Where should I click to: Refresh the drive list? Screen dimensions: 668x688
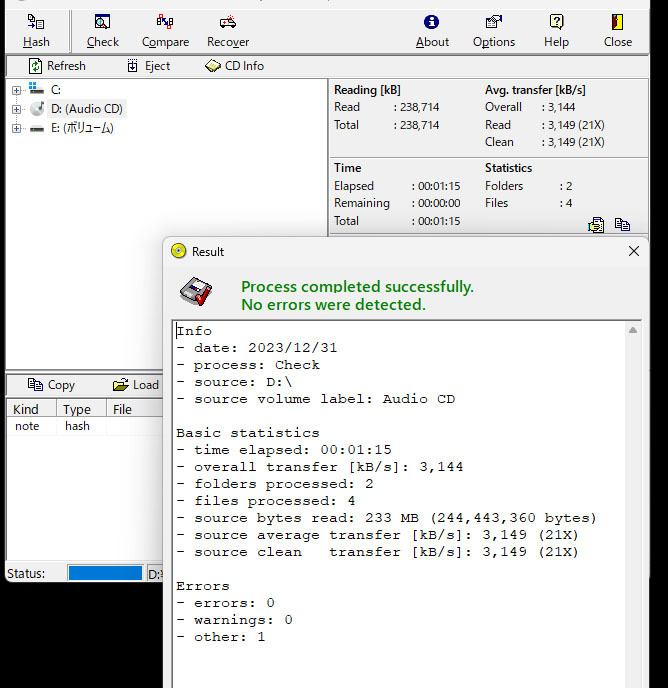click(57, 66)
